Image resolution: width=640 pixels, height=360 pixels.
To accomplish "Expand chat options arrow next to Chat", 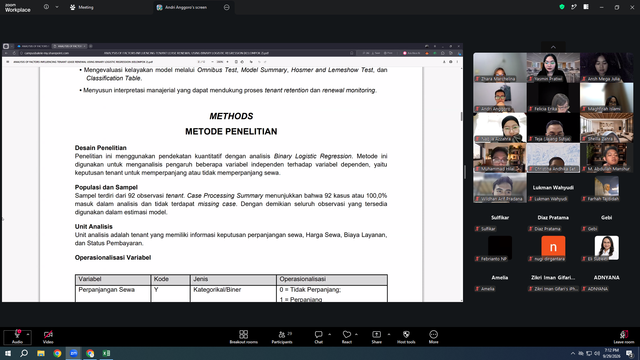I will [329, 334].
